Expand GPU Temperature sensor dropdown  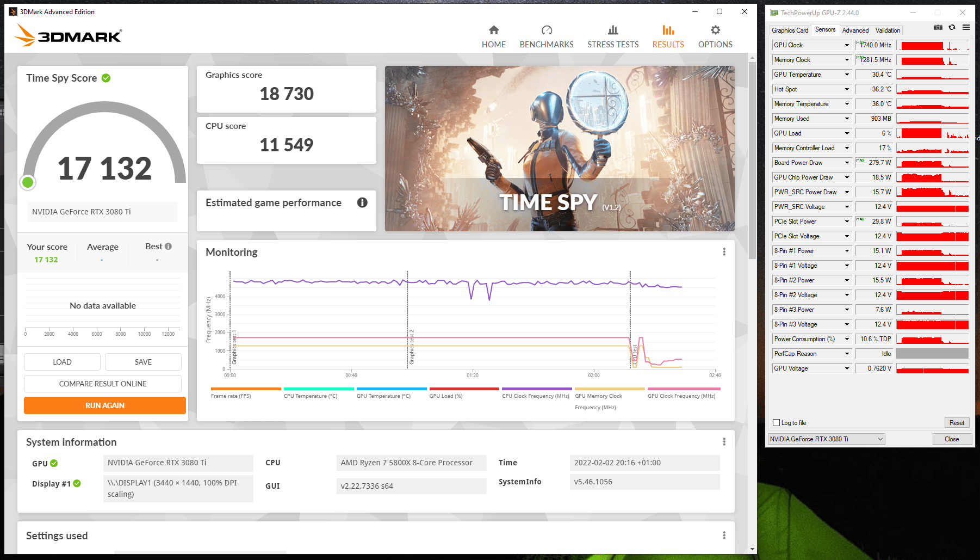point(847,75)
